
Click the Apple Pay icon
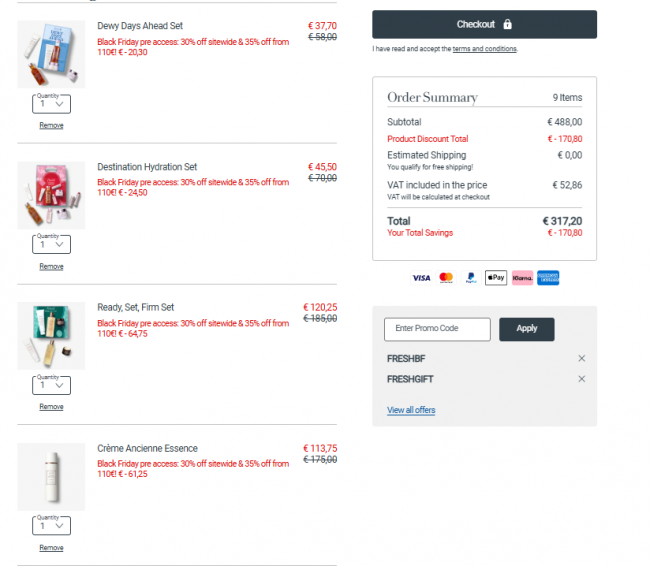[x=496, y=277]
